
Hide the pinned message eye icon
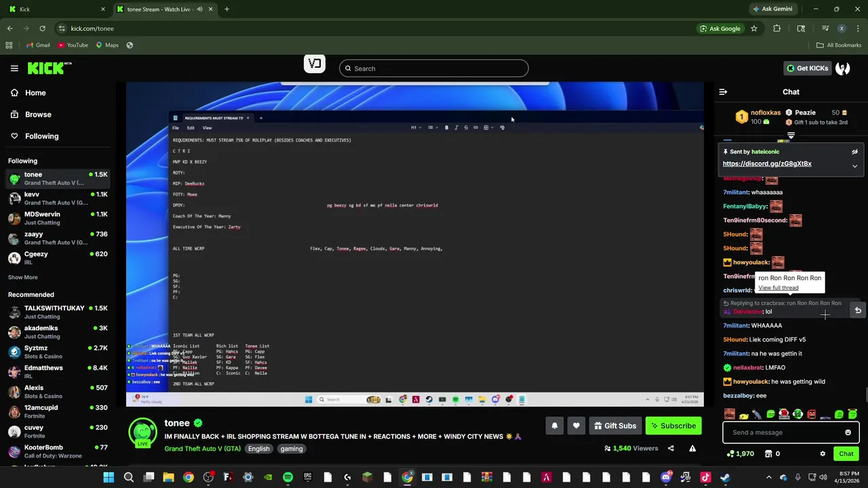tap(854, 152)
